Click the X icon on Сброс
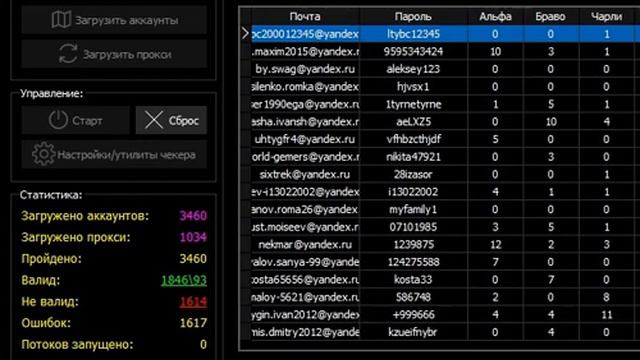 (153, 120)
